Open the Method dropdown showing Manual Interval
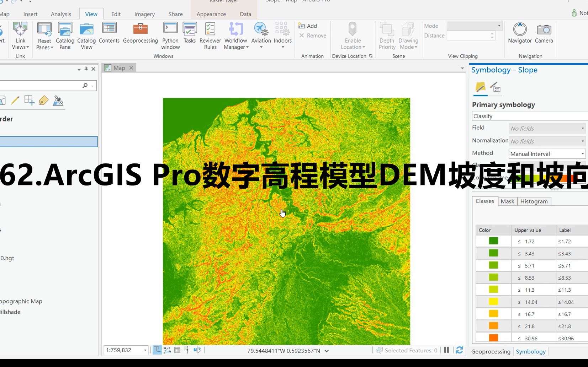This screenshot has width=588, height=367. click(x=547, y=154)
